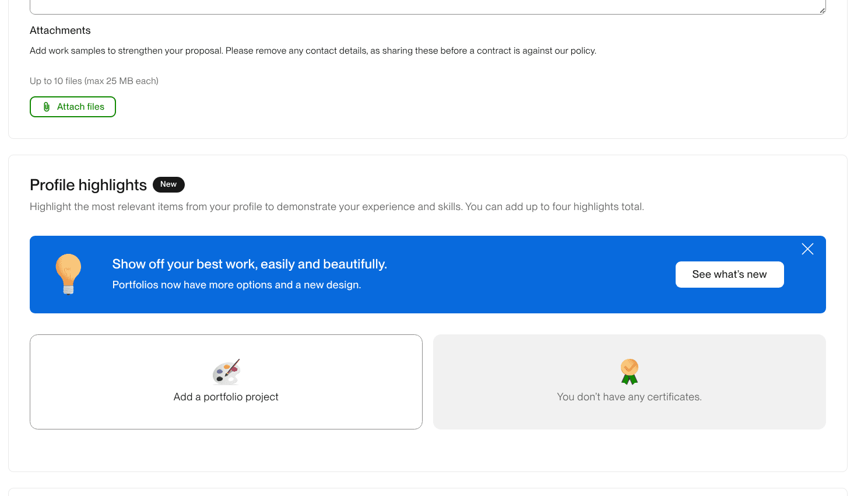The image size is (868, 496).
Task: Click the Attach files button
Action: [x=73, y=107]
